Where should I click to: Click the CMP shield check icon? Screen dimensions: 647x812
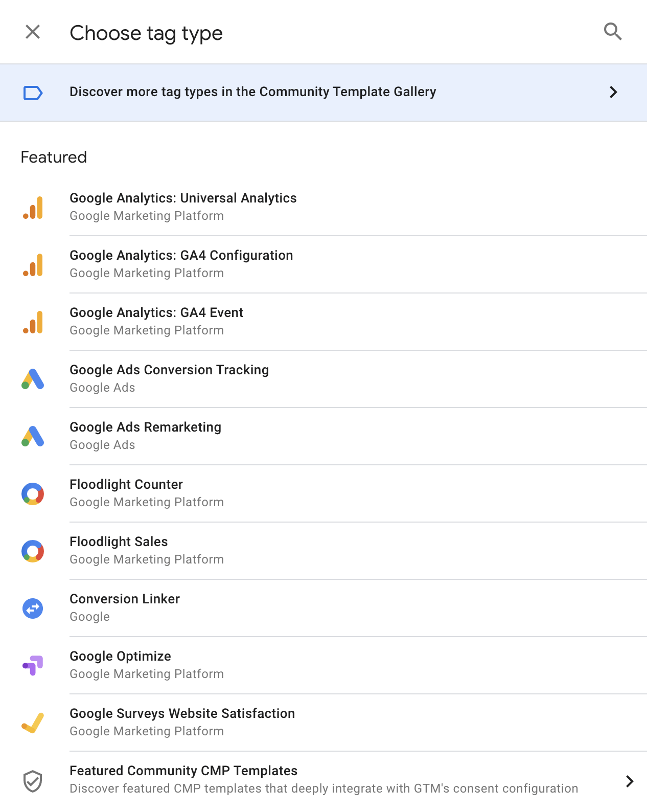33,781
